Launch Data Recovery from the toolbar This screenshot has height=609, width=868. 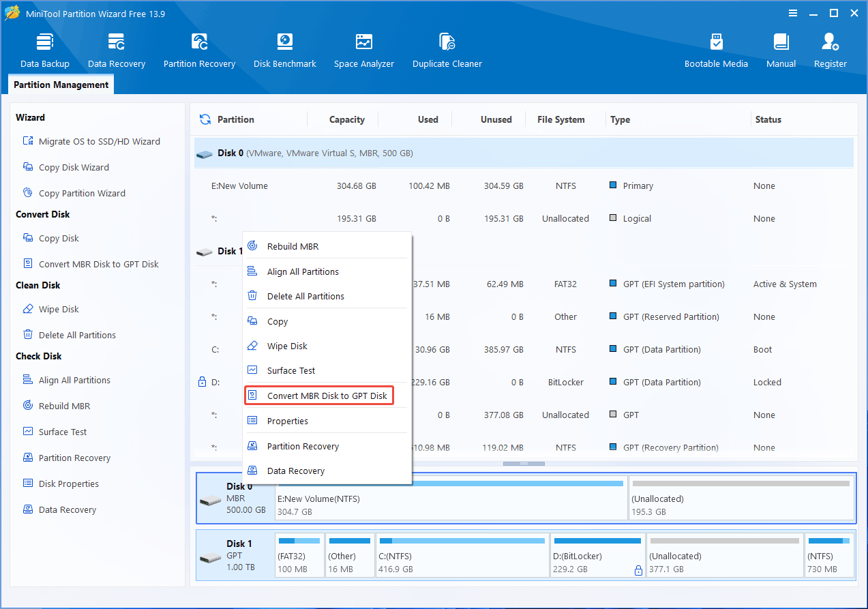coord(117,50)
